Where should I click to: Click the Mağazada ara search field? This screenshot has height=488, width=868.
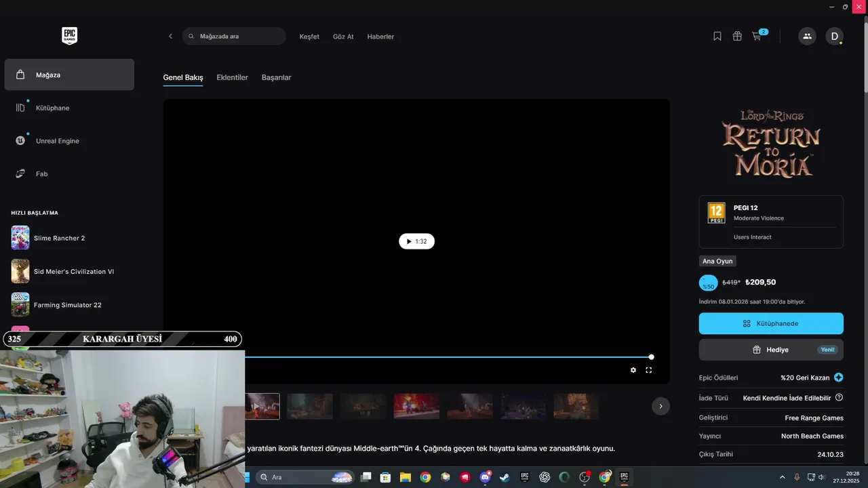234,37
